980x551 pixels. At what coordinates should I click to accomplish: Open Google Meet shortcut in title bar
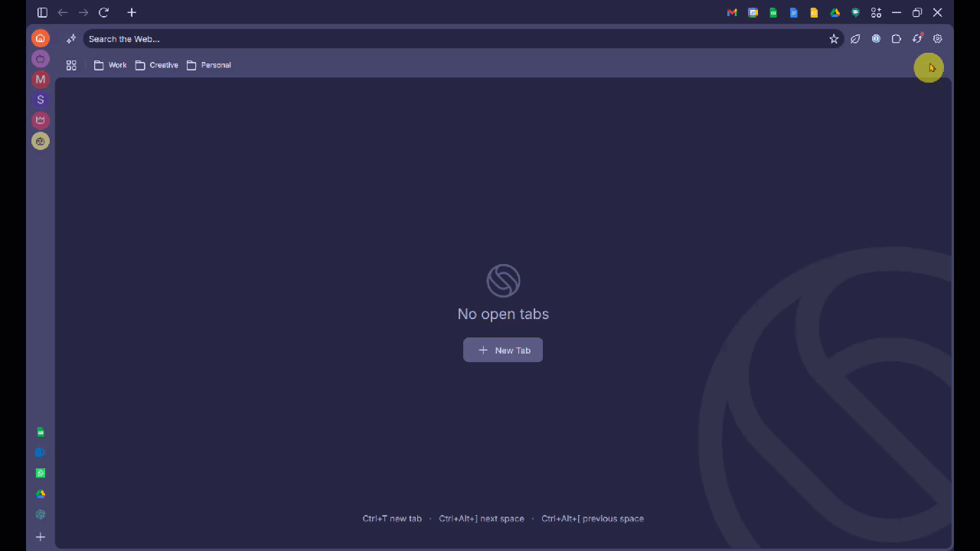click(x=856, y=12)
